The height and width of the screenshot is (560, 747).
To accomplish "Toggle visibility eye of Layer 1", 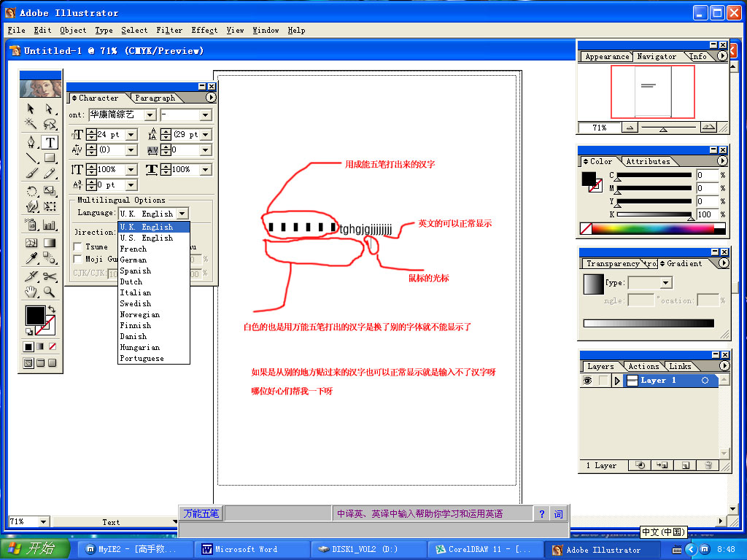I will point(587,381).
